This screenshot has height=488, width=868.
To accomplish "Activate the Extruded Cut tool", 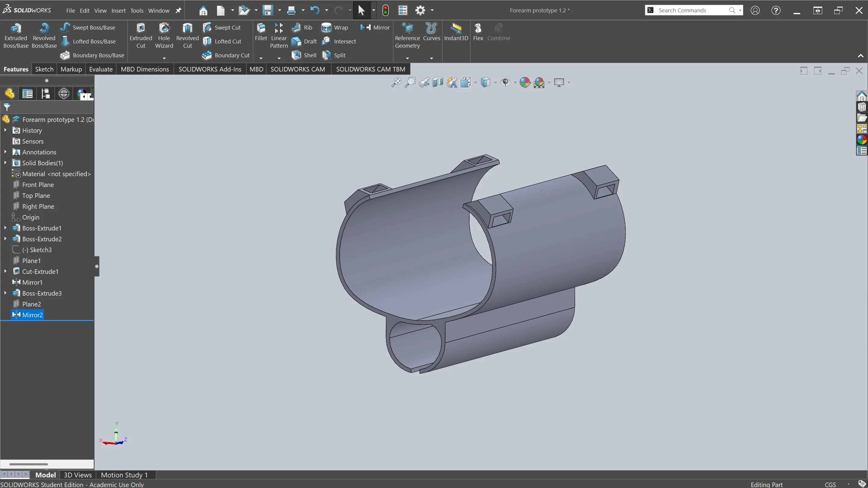I will coord(140,35).
